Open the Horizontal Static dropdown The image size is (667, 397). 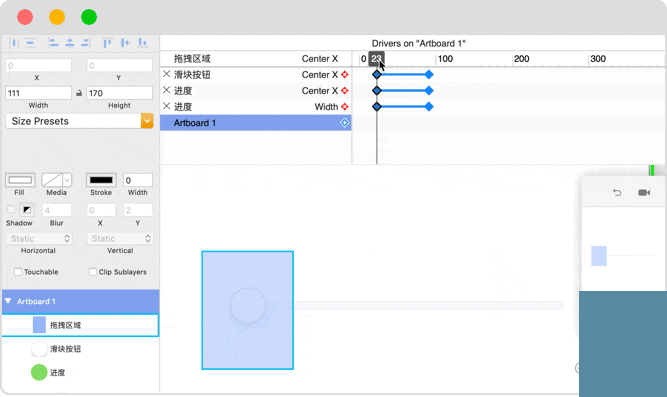point(39,239)
